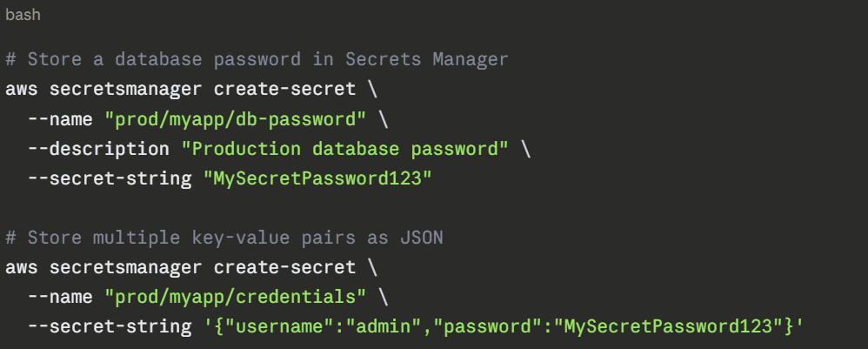Click the --description flag

98,148
